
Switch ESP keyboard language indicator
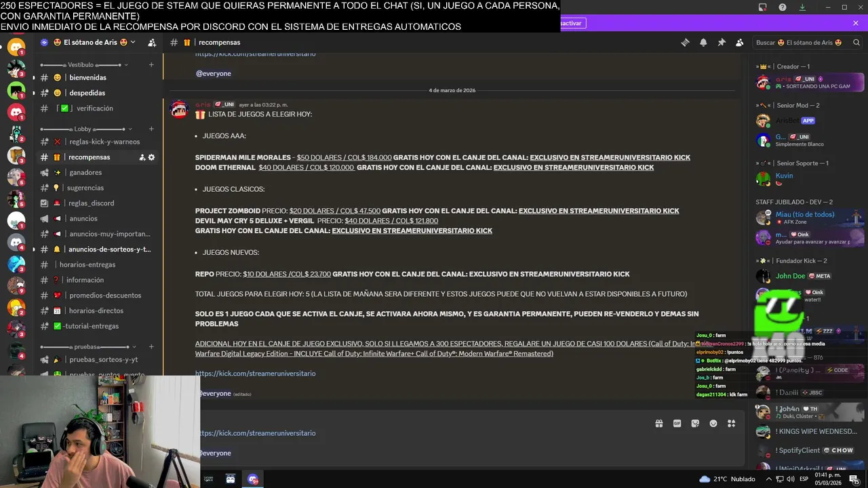pos(804,479)
